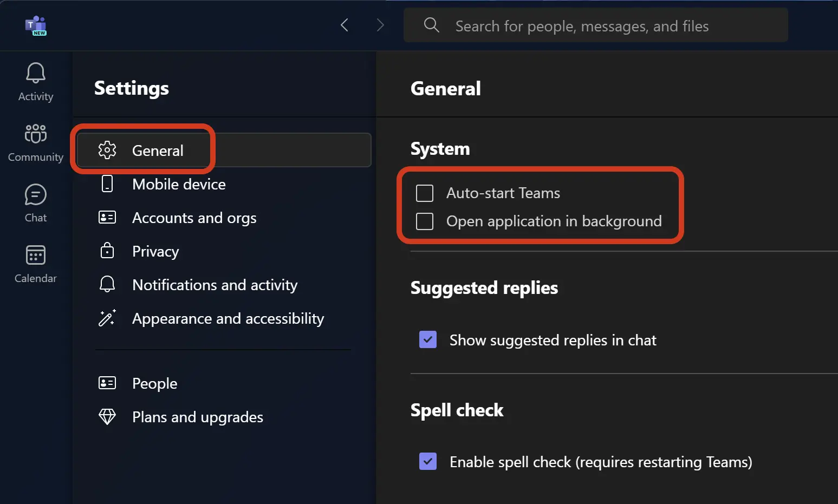Image resolution: width=838 pixels, height=504 pixels.
Task: Open the Activity bell icon
Action: [x=36, y=73]
